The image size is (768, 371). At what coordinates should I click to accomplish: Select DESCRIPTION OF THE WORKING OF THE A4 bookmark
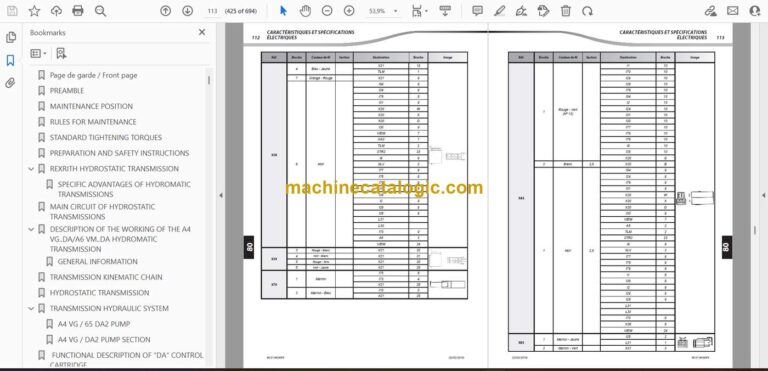[x=120, y=239]
